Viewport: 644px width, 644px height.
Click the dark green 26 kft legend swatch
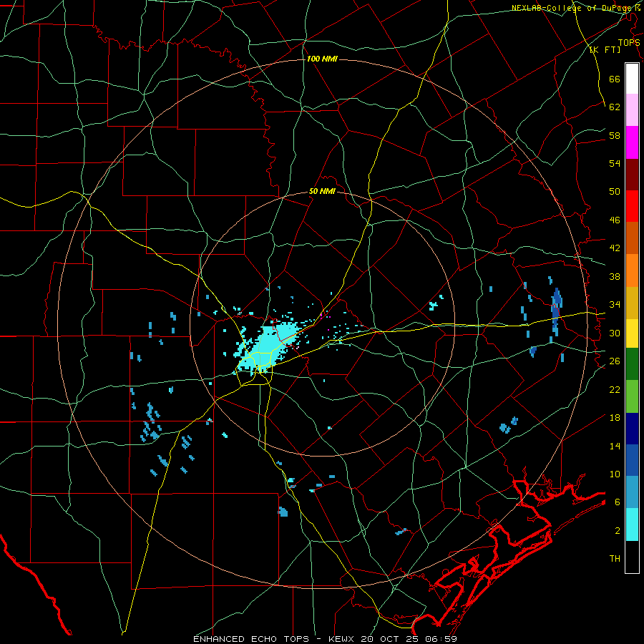632,364
